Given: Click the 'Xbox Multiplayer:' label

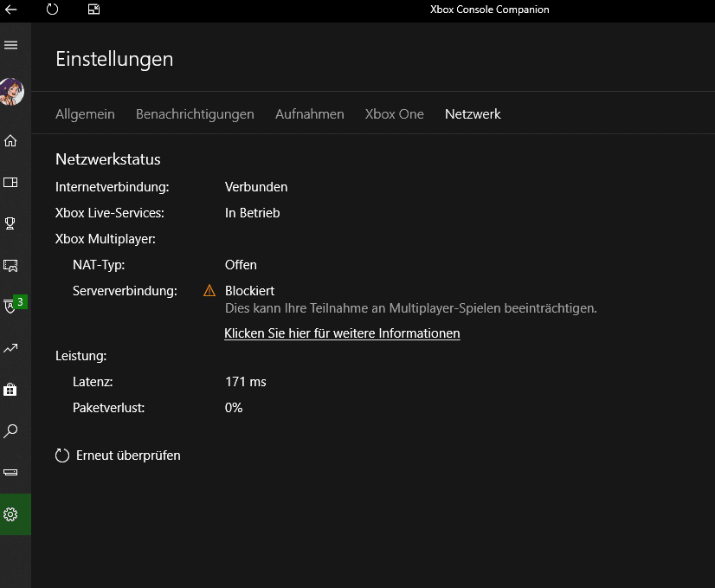Looking at the screenshot, I should (106, 239).
